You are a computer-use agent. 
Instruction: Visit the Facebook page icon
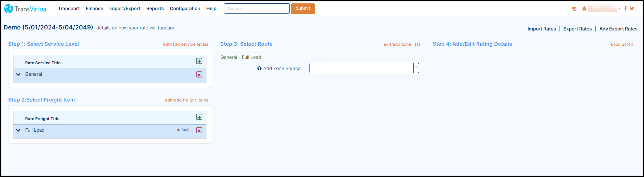[625, 8]
